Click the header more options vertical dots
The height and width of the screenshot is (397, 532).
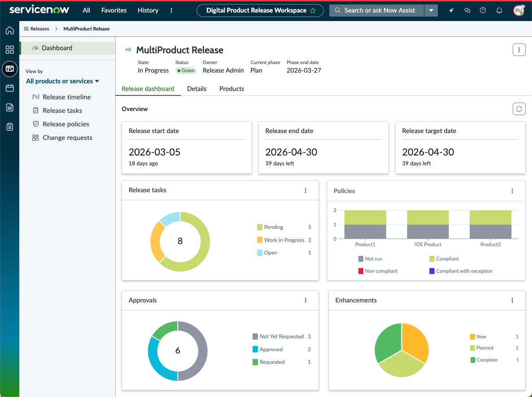[x=171, y=10]
